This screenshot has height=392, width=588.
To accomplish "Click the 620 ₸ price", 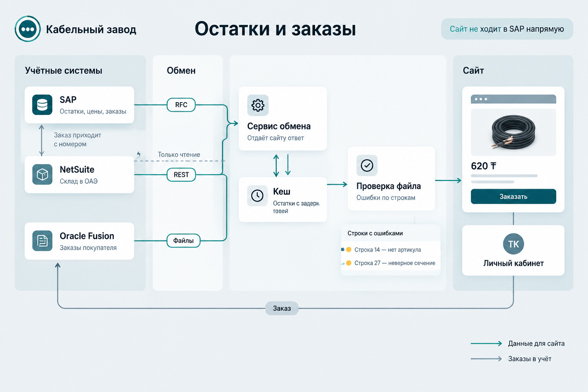I will coord(483,166).
